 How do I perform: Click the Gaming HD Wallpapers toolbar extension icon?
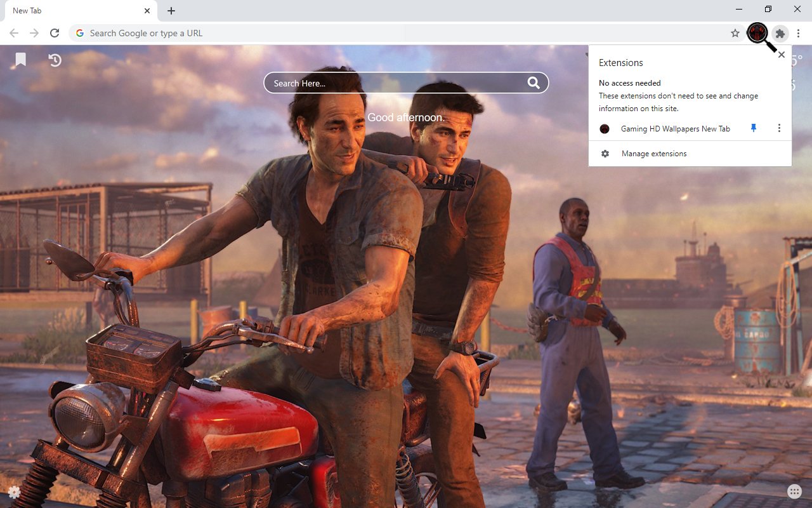point(757,33)
